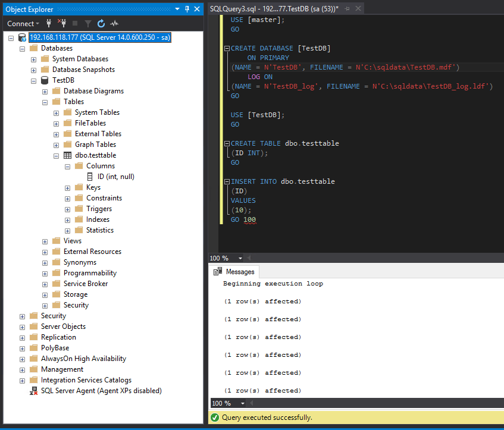Viewport: 504px width, 430px height.
Task: Expand the System Databases folder
Action: click(34, 59)
